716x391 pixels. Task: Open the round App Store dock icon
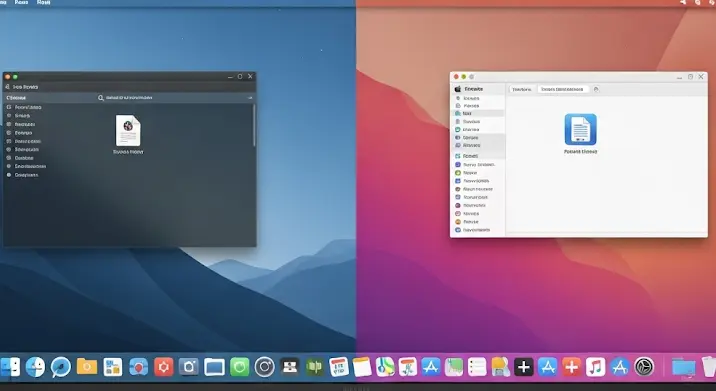pos(620,367)
